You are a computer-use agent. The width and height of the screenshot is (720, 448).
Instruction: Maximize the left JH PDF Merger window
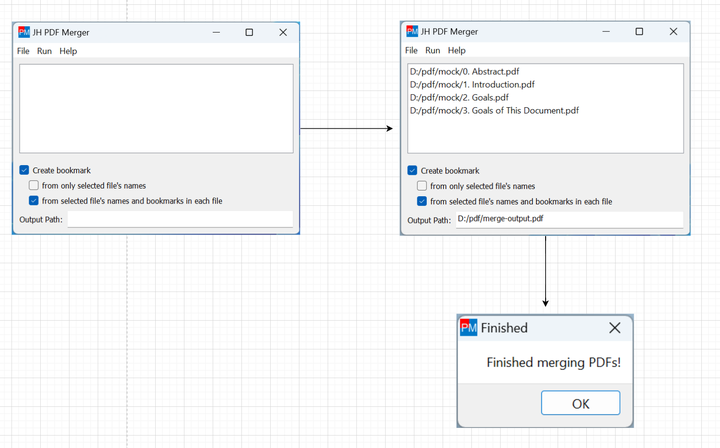click(x=249, y=32)
